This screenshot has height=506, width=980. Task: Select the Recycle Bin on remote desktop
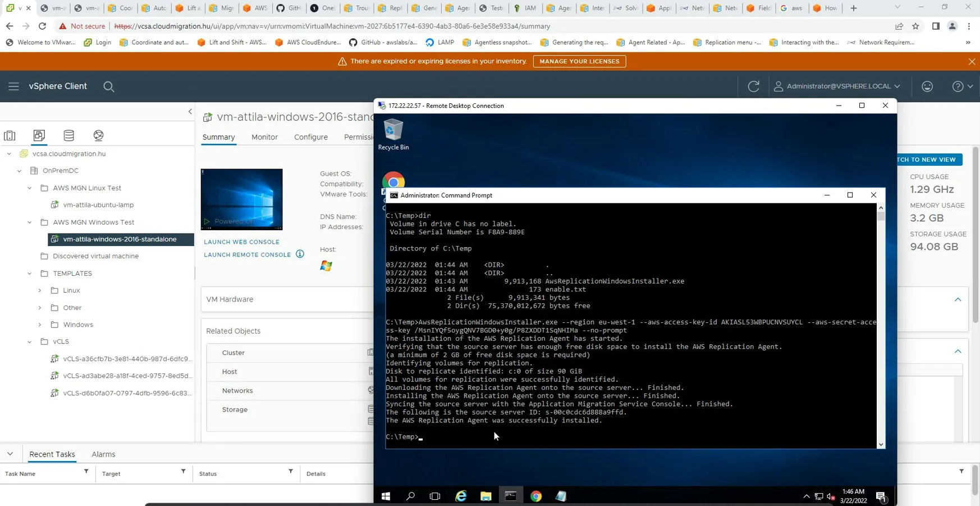393,135
